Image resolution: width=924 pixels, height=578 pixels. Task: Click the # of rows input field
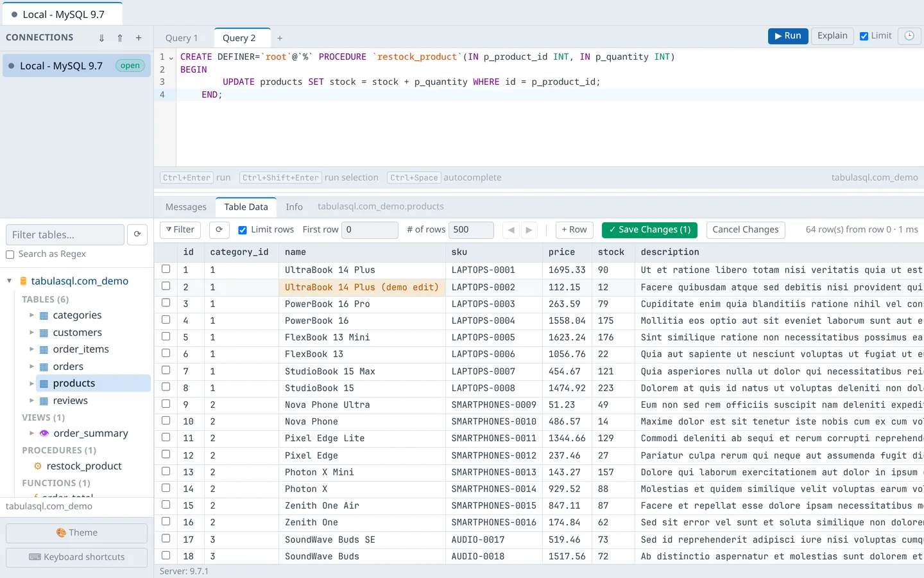[471, 230]
